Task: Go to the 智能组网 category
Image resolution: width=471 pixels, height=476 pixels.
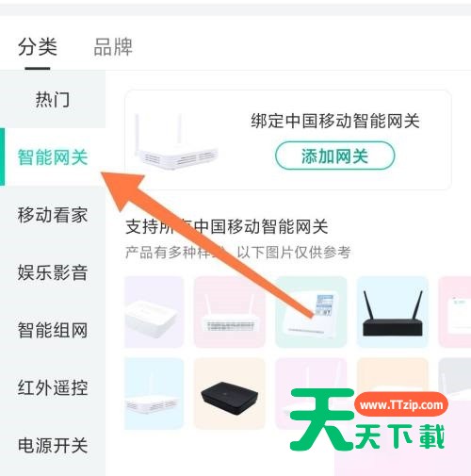Action: [53, 330]
